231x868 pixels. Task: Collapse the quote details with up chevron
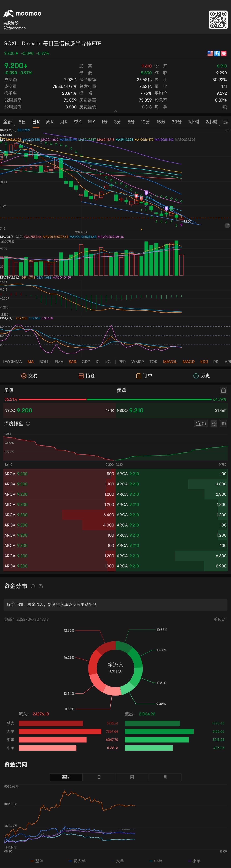coord(115,111)
